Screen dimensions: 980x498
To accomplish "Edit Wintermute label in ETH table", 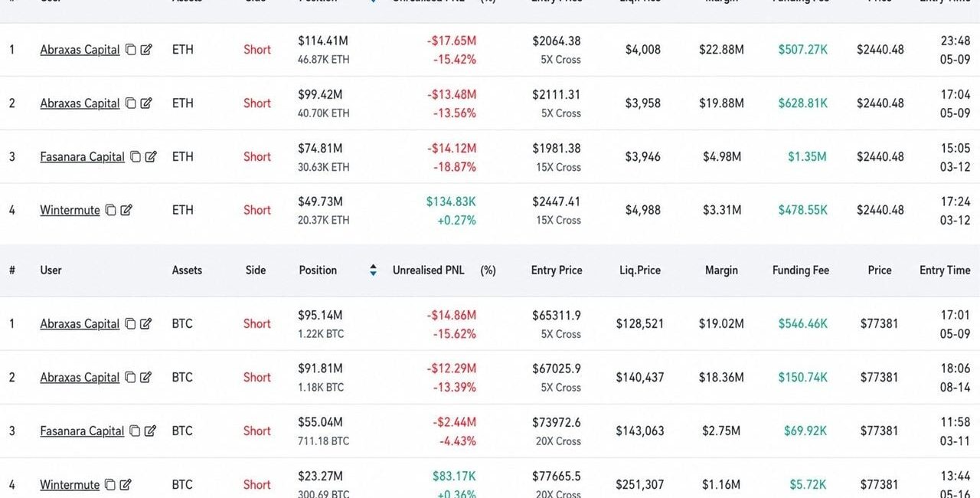I will click(126, 210).
